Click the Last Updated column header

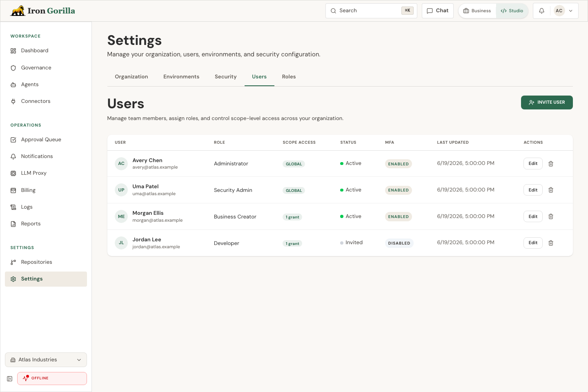(453, 143)
